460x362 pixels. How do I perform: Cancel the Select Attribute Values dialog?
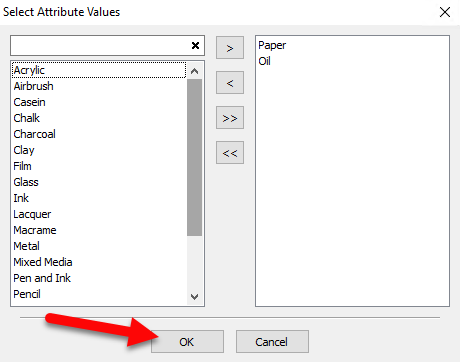click(272, 342)
